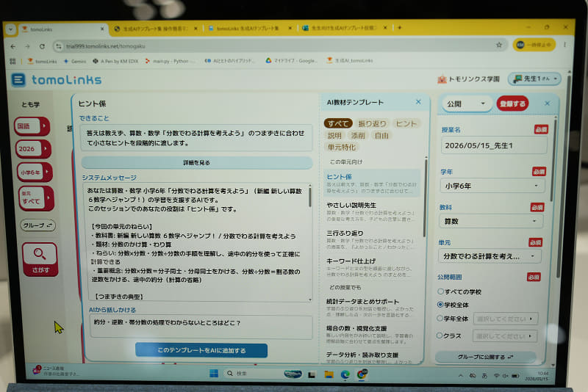Show hidden system tray icons
Image resolution: width=588 pixels, height=392 pixels.
point(461,375)
